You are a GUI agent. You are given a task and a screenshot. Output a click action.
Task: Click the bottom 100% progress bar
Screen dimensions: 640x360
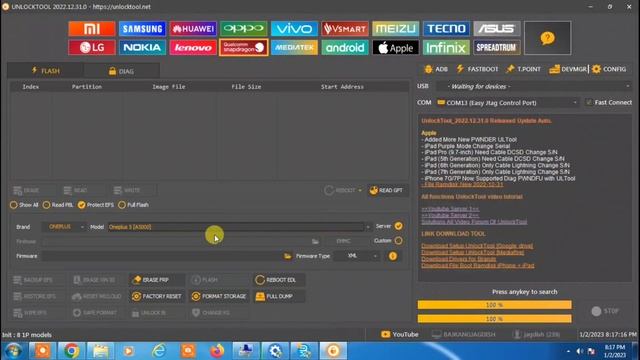[x=494, y=319]
